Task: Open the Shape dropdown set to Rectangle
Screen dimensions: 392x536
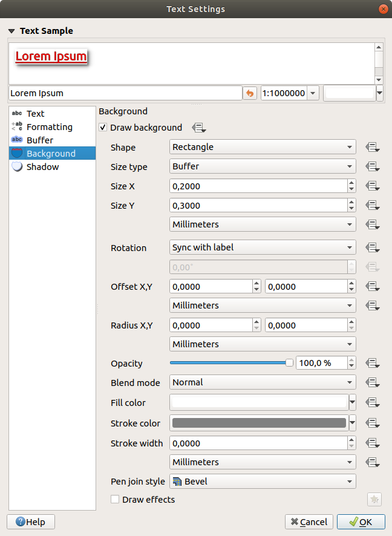Action: pyautogui.click(x=263, y=147)
